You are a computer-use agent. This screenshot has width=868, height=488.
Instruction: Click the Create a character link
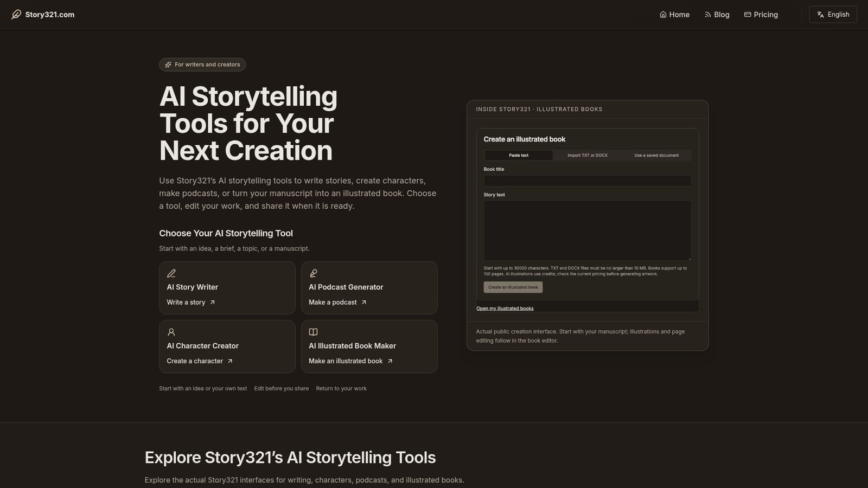click(200, 361)
